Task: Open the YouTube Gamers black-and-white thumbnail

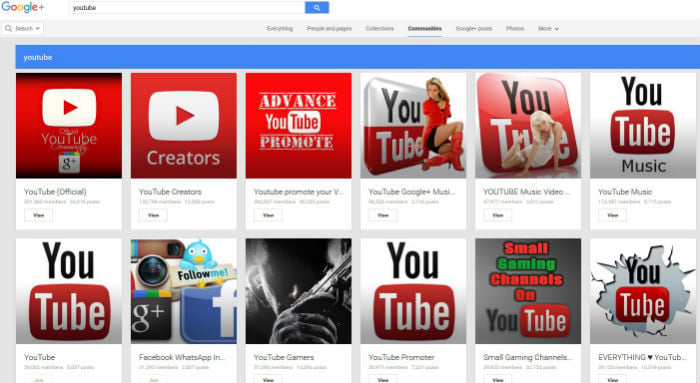Action: tap(298, 291)
